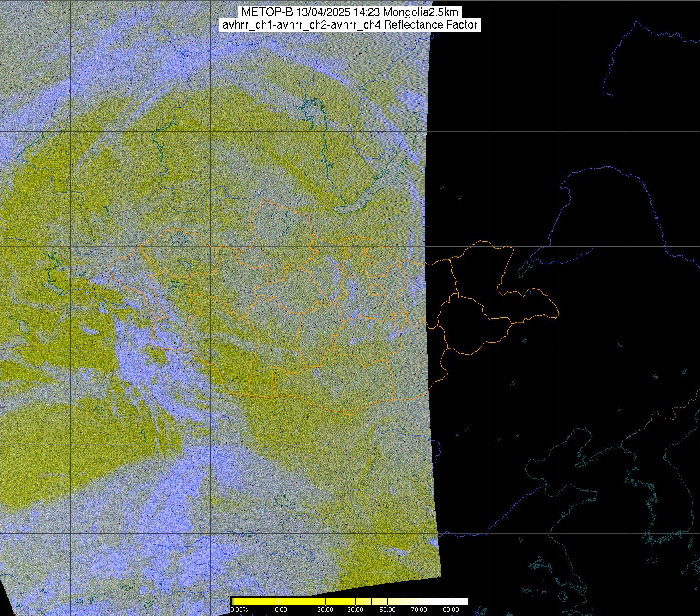The height and width of the screenshot is (616, 700).
Task: Click the reflectance color bar legend
Action: [x=350, y=601]
